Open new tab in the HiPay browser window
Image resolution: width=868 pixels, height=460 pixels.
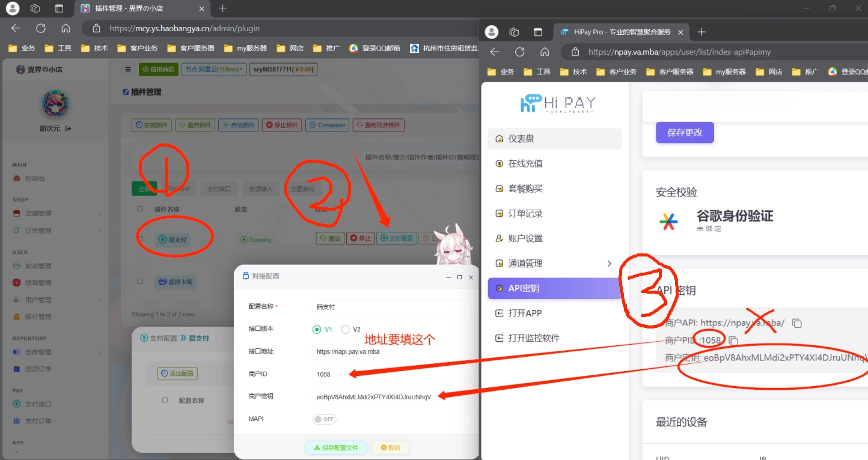[x=701, y=32]
